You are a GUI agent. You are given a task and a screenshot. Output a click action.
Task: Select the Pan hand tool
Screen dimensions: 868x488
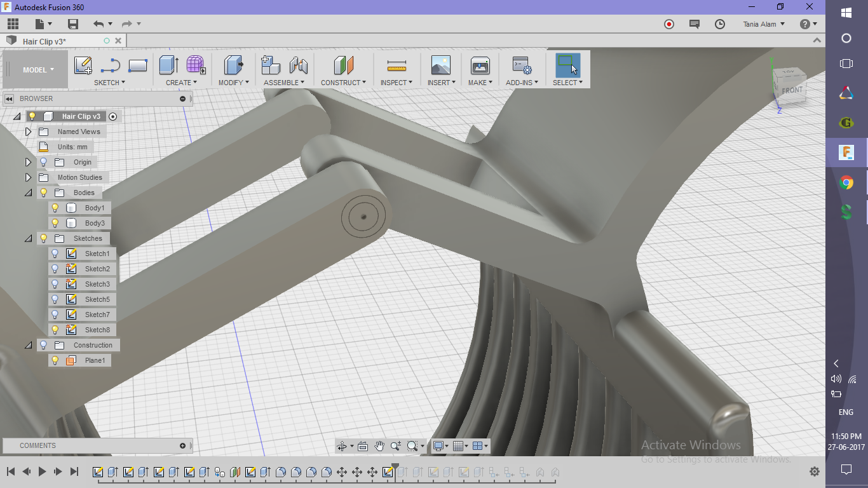pos(379,446)
